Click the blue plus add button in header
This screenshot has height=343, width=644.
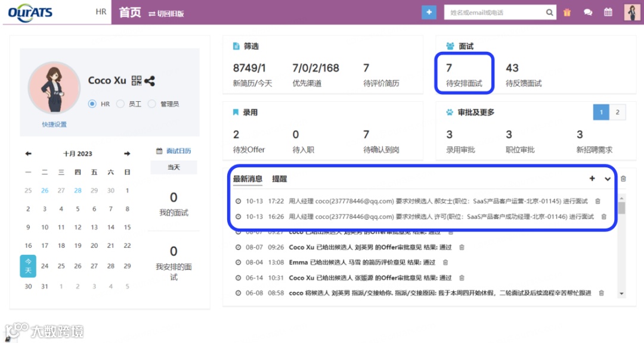tap(429, 13)
